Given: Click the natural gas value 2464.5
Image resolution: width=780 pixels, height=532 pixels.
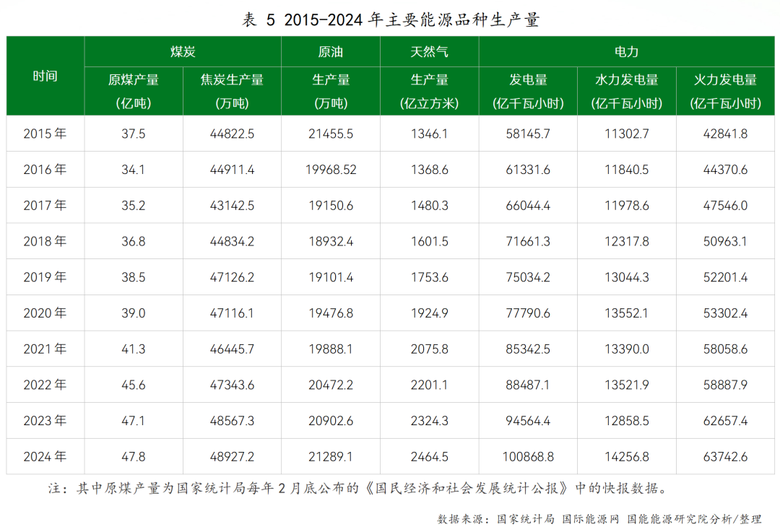Looking at the screenshot, I should [429, 457].
